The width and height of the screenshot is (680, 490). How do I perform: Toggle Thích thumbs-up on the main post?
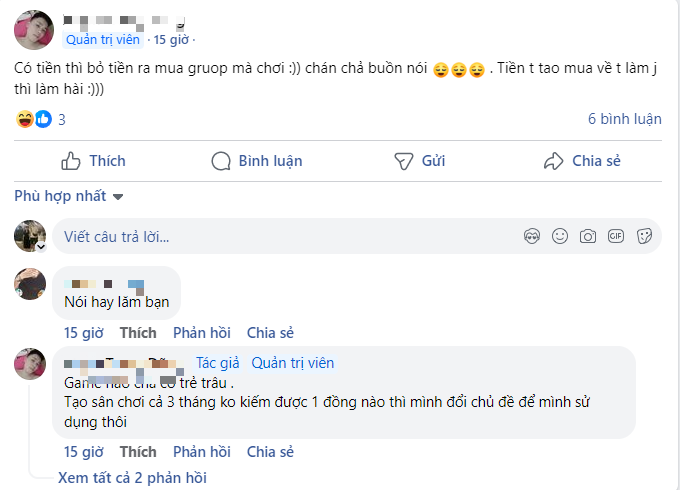[x=93, y=161]
